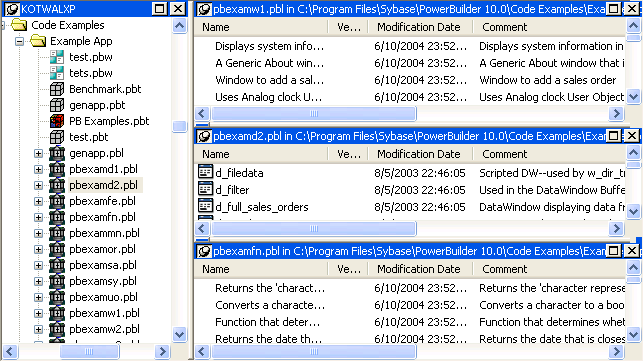Screen dimensions: 643x362
Task: Click the Code Examples folder icon
Action: [19, 25]
